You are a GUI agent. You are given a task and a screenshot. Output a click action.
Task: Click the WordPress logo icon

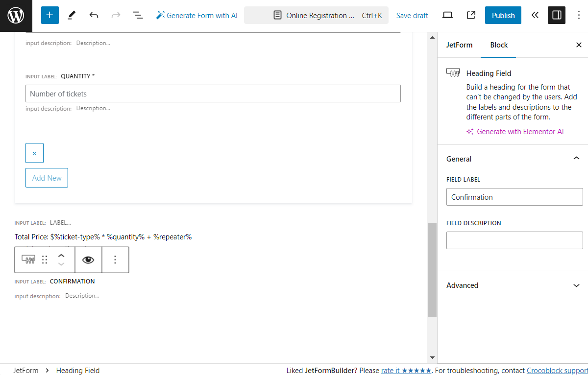[x=16, y=16]
